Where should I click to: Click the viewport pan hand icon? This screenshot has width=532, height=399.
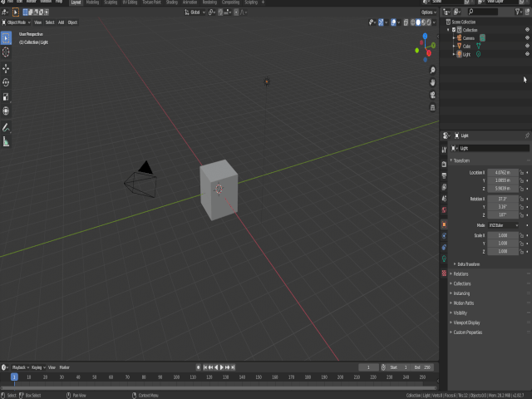tap(432, 82)
